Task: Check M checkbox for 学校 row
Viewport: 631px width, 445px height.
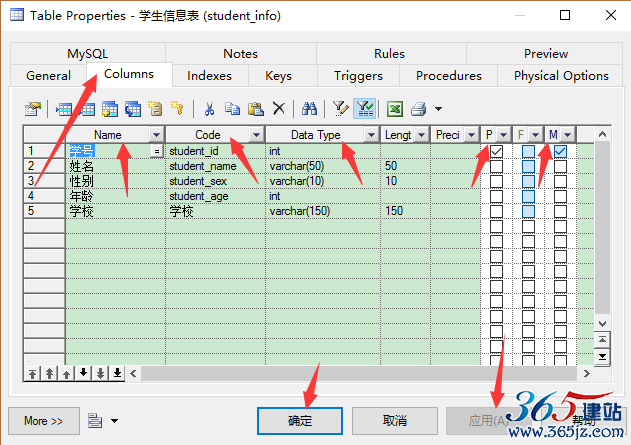Action: [560, 211]
